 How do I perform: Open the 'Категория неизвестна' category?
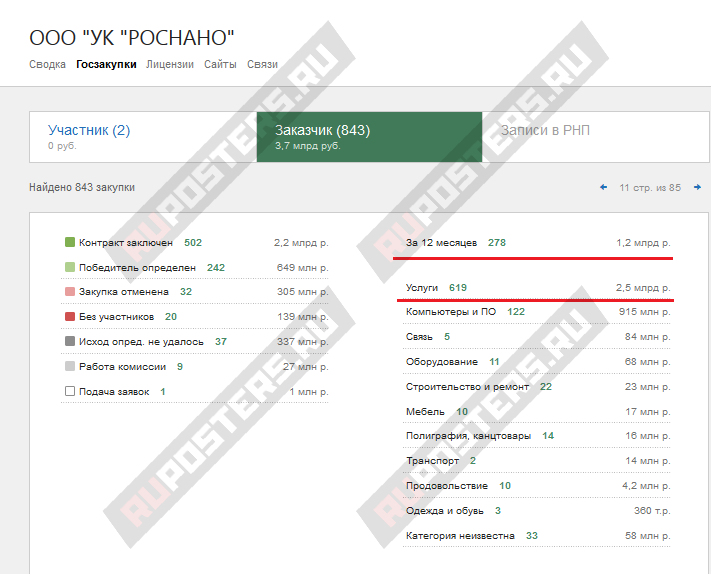pyautogui.click(x=460, y=535)
